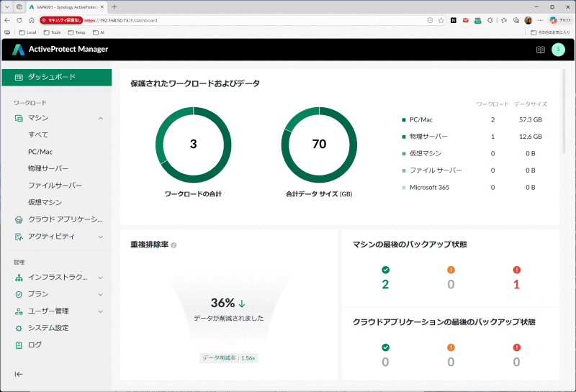Image resolution: width=576 pixels, height=392 pixels.
Task: Go back with browser back arrow
Action: pyautogui.click(x=7, y=21)
